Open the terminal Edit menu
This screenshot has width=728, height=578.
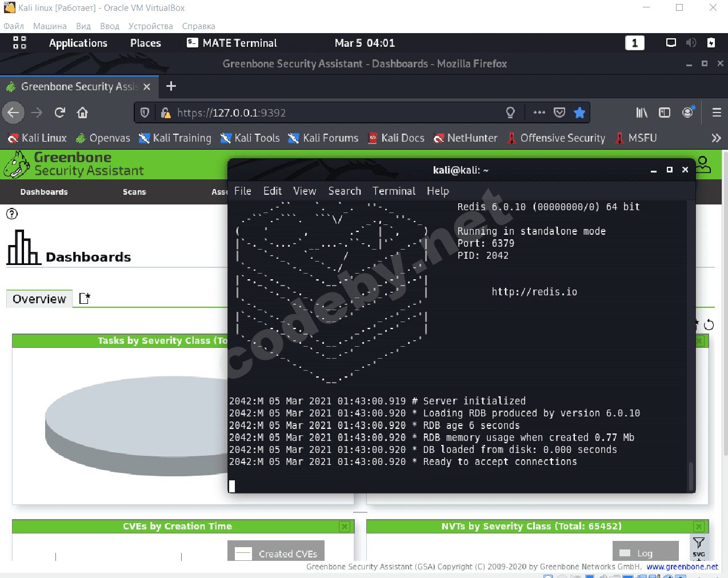[273, 191]
